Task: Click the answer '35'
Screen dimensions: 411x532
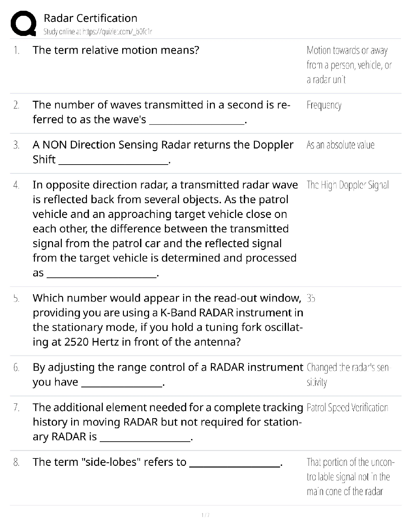Action: (x=311, y=298)
